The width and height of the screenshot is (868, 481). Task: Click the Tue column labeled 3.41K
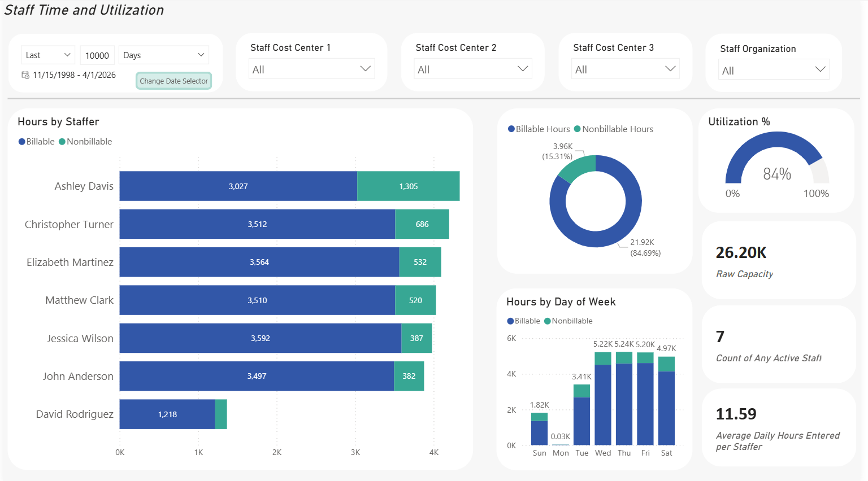point(581,415)
